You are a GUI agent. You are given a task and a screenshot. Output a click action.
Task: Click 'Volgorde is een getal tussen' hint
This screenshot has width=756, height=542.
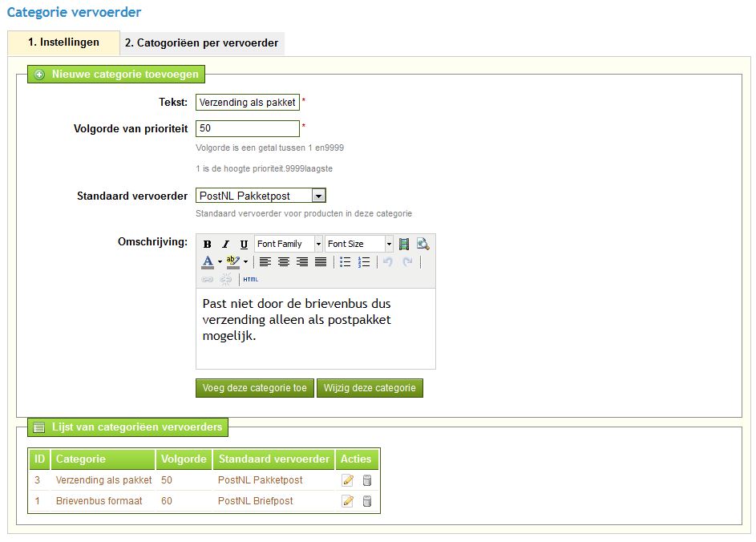click(x=269, y=148)
